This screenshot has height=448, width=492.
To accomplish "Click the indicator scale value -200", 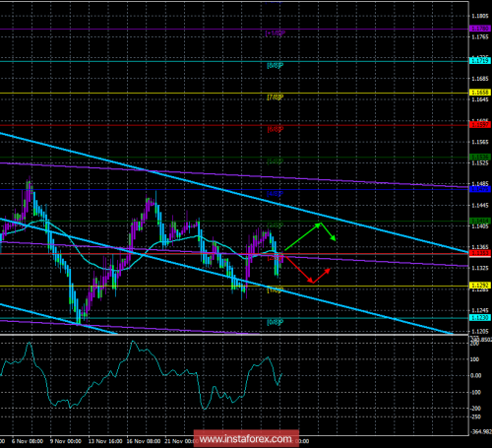I will 475,409.
